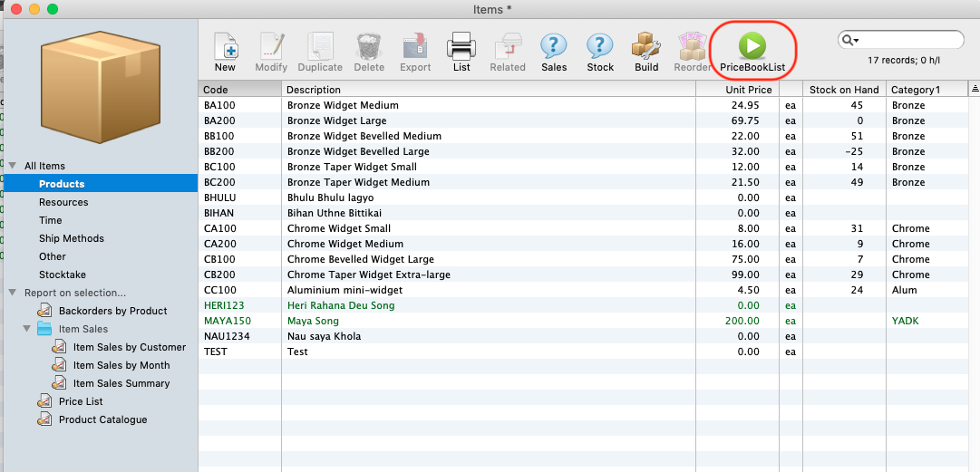Click the New item toolbar icon

225,46
